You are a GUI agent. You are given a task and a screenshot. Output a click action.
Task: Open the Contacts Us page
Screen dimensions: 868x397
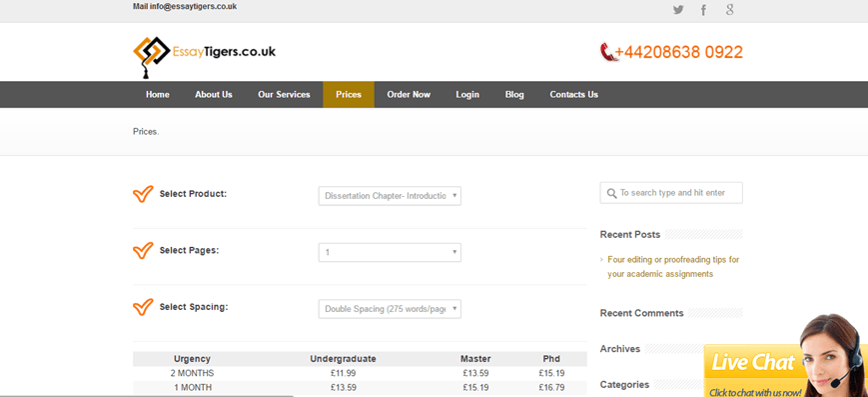[574, 95]
